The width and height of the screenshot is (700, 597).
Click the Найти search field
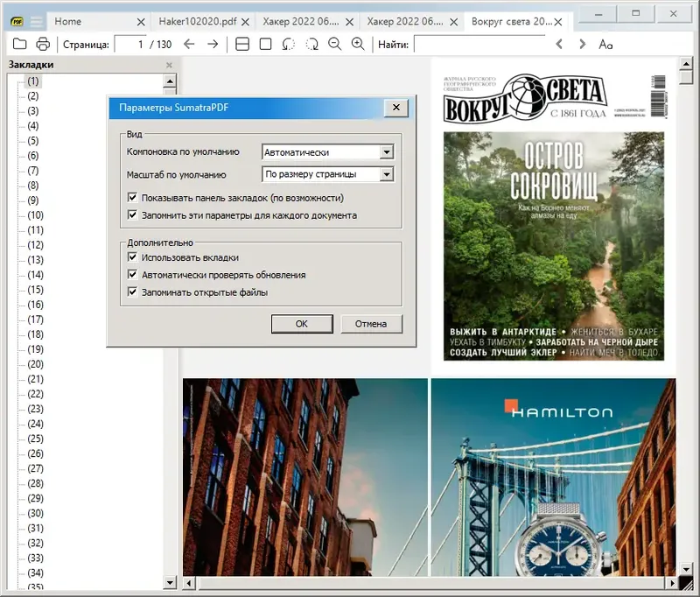[479, 44]
